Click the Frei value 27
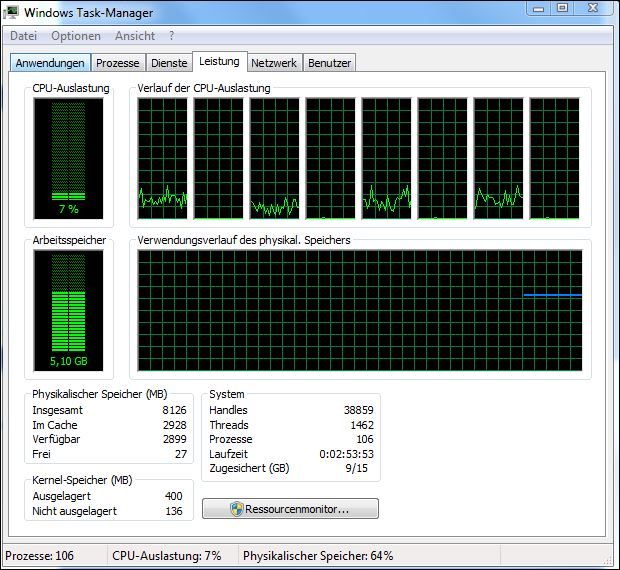 pyautogui.click(x=181, y=454)
